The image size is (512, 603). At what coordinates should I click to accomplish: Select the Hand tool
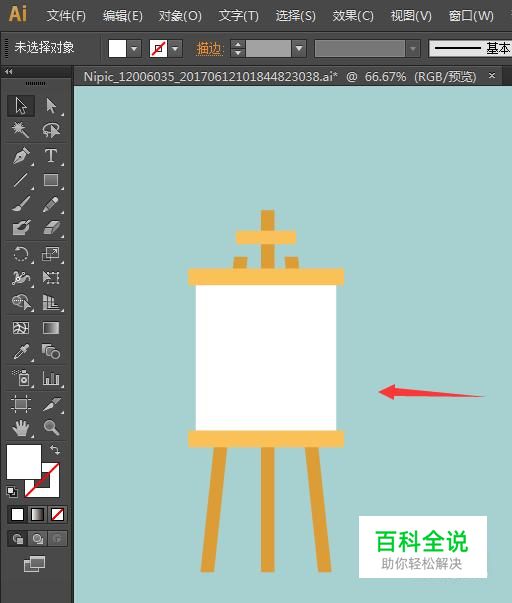pyautogui.click(x=21, y=428)
